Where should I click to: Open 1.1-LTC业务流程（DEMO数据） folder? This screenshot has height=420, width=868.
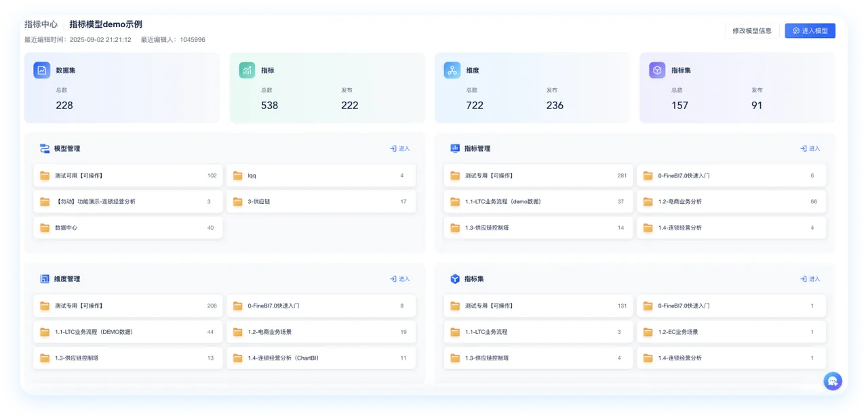click(128, 332)
